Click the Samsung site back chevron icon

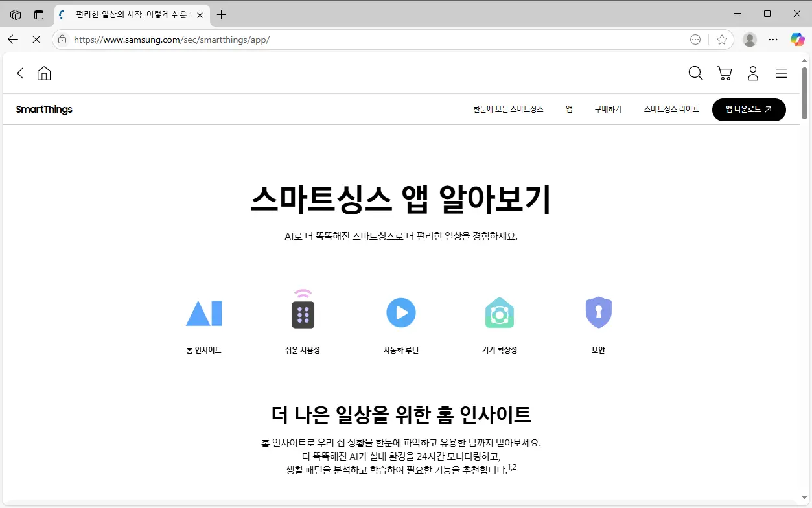coord(20,73)
